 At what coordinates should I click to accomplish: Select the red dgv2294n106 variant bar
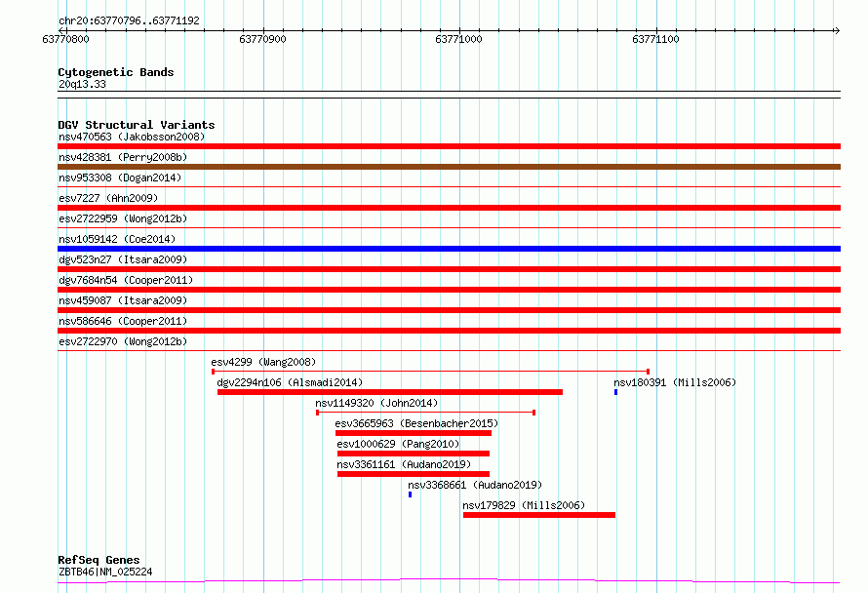(390, 392)
